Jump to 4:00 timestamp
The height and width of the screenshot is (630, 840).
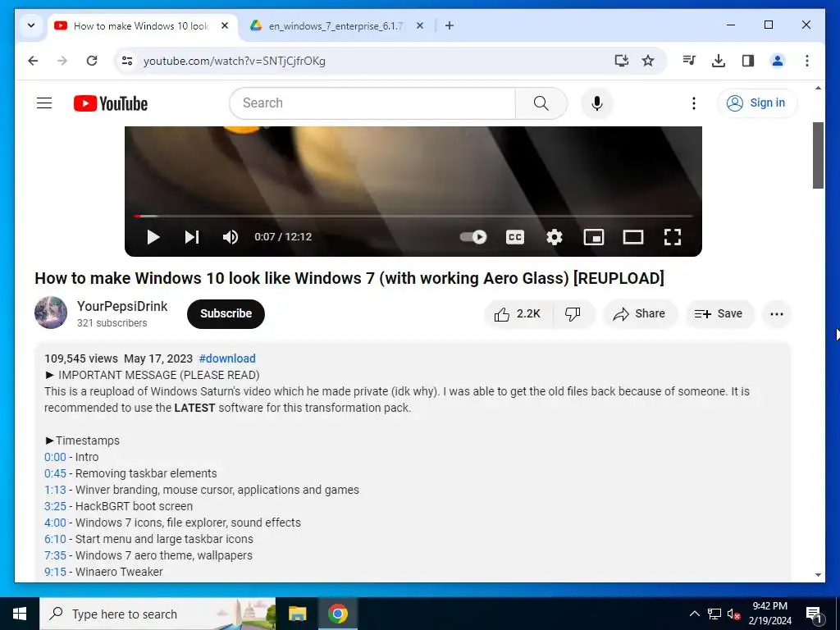tap(55, 523)
